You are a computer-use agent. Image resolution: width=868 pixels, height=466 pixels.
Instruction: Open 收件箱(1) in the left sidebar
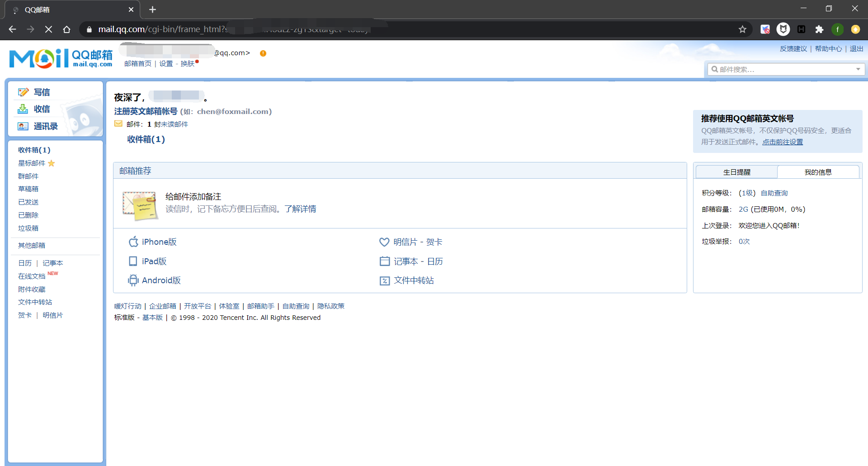point(34,150)
